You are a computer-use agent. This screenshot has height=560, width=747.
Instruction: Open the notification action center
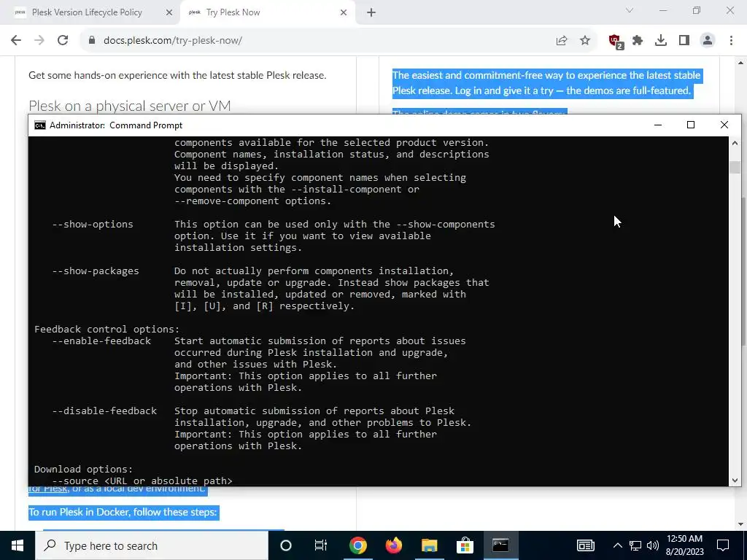pos(723,545)
